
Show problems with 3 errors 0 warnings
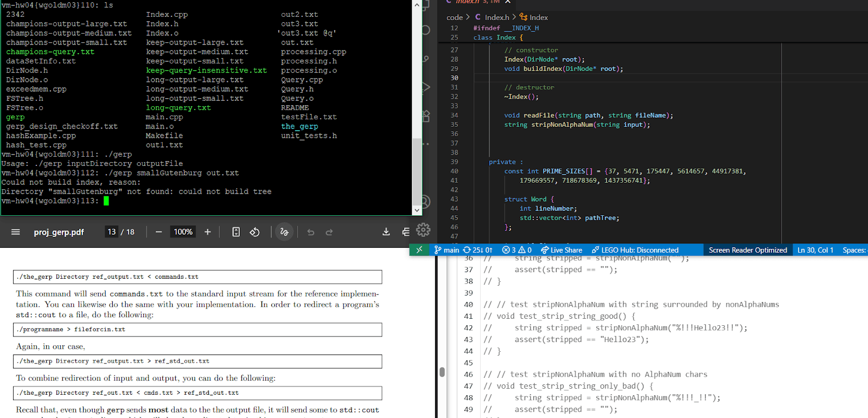pyautogui.click(x=516, y=250)
